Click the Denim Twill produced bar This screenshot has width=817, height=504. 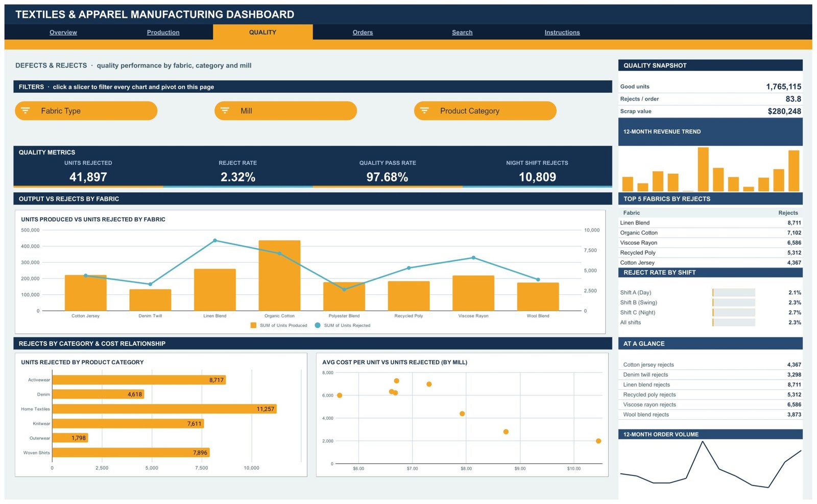click(150, 300)
